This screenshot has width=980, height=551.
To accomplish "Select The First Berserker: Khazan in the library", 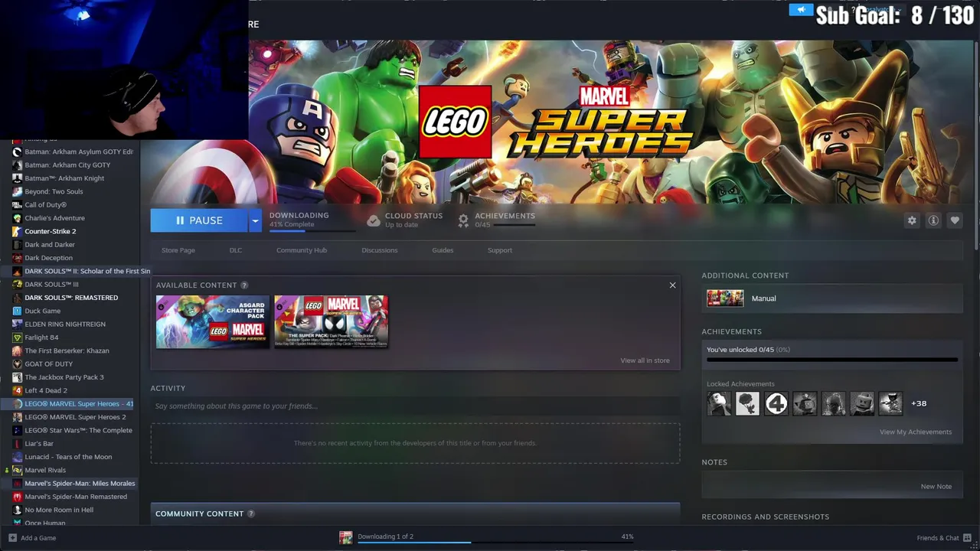I will pyautogui.click(x=67, y=351).
